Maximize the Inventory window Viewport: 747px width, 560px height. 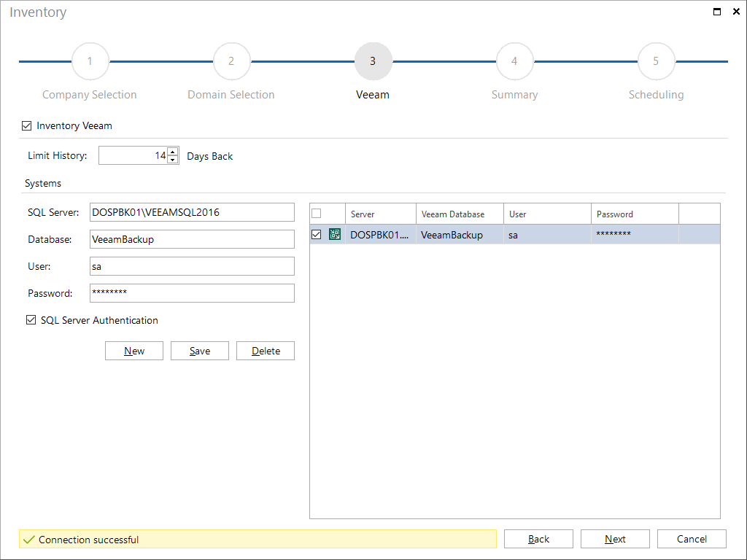point(717,12)
